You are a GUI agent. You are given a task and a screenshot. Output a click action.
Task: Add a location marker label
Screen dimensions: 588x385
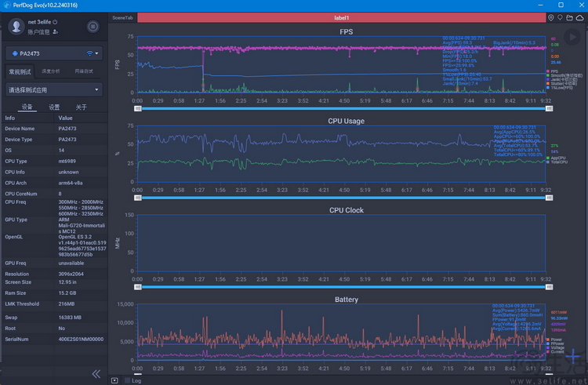[x=551, y=17]
